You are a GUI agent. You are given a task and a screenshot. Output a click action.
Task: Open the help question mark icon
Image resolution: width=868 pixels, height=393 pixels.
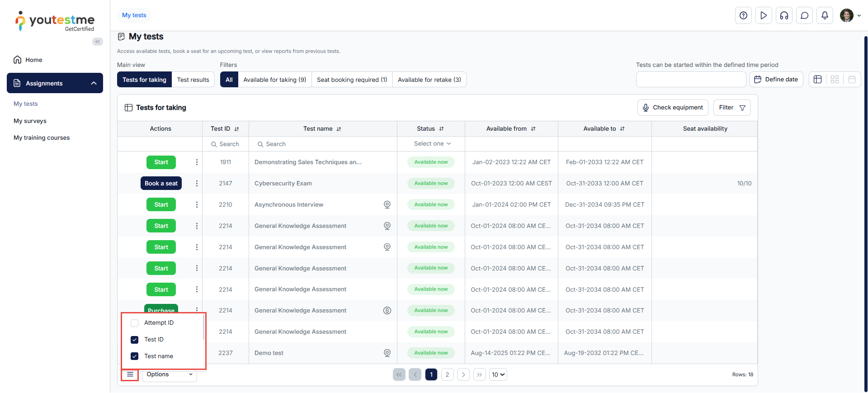tap(743, 15)
